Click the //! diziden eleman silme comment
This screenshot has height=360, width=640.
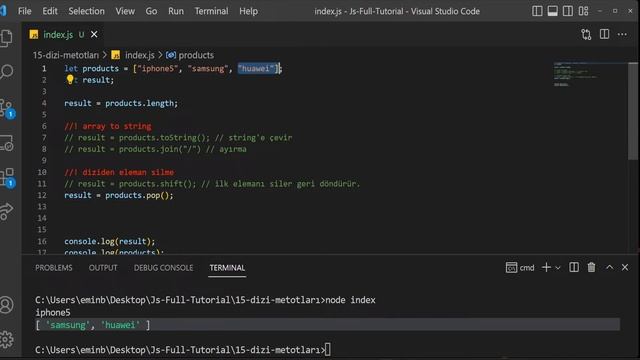click(119, 172)
